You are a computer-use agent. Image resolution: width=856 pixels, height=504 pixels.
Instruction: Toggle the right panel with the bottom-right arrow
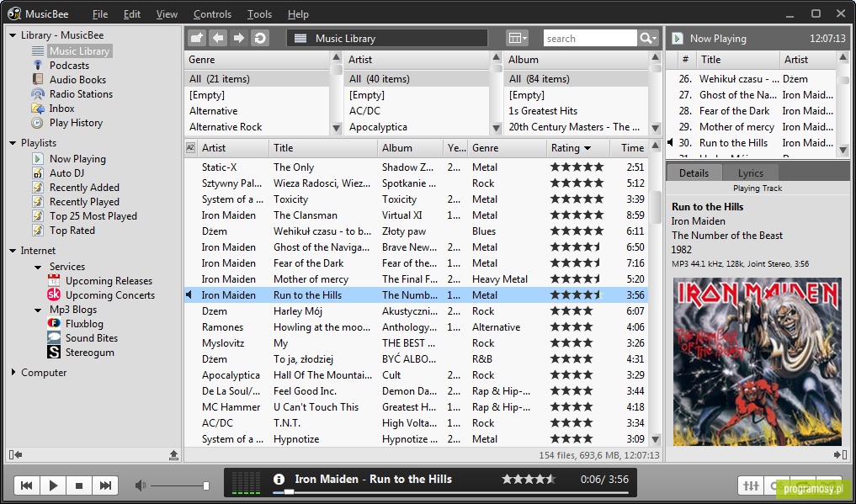tap(840, 454)
